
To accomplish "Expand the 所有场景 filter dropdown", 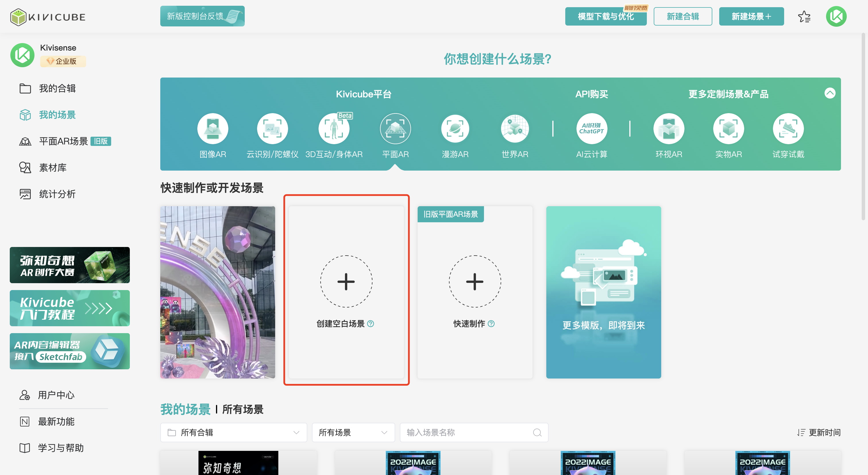I will [353, 432].
